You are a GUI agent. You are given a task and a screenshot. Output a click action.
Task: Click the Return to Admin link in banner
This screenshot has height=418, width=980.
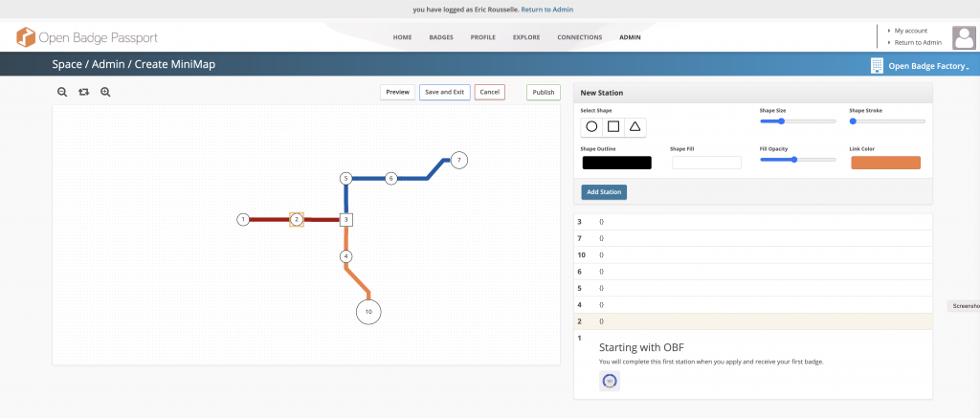point(546,10)
